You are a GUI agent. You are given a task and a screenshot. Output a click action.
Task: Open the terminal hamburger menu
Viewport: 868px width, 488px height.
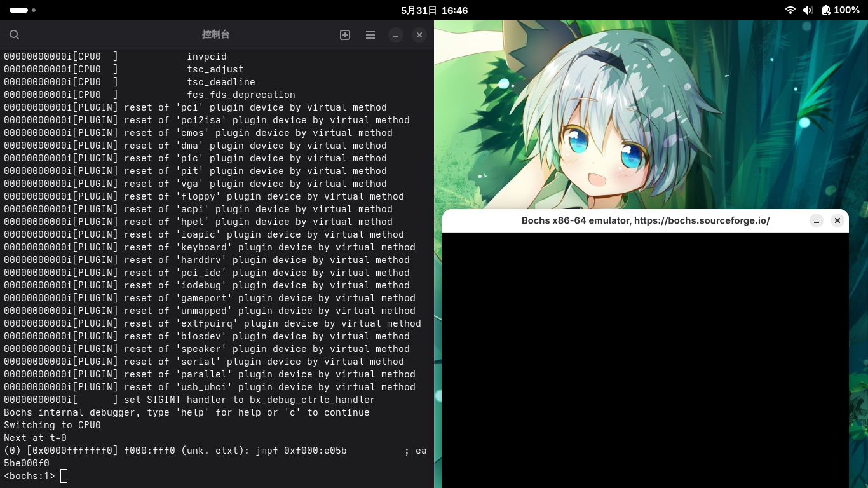[370, 35]
